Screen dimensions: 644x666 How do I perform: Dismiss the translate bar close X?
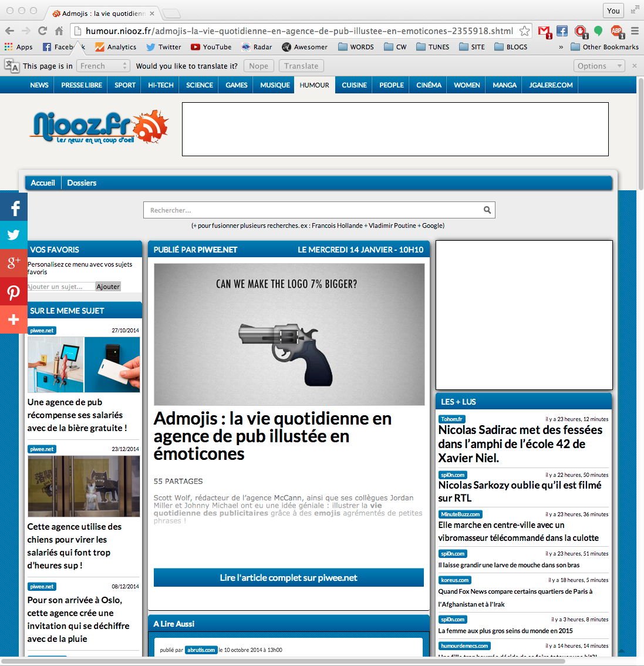tap(634, 66)
